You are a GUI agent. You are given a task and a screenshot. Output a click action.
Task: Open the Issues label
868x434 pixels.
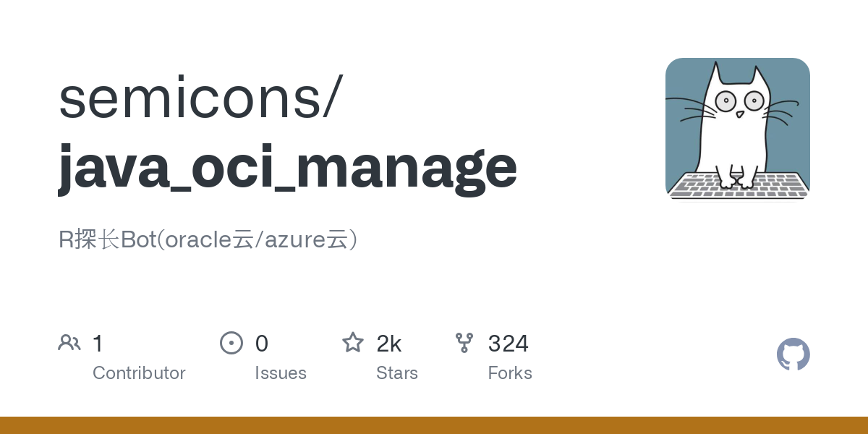tap(281, 373)
